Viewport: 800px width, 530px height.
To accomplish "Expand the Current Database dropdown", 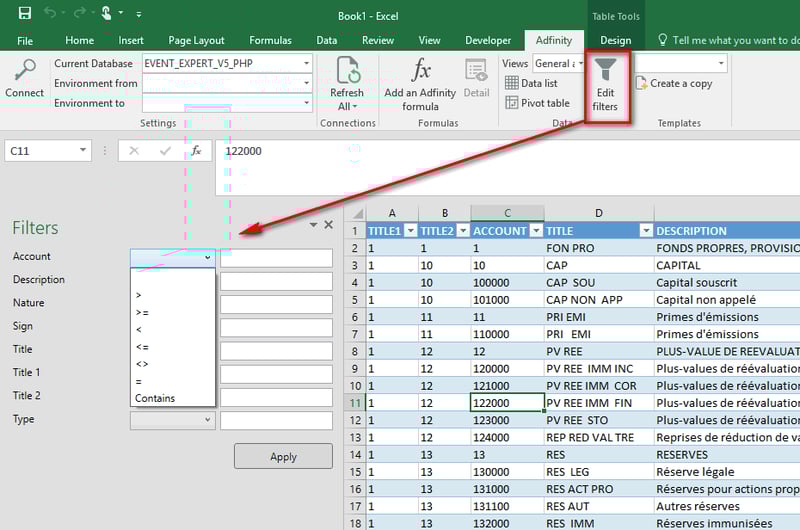I will (306, 63).
